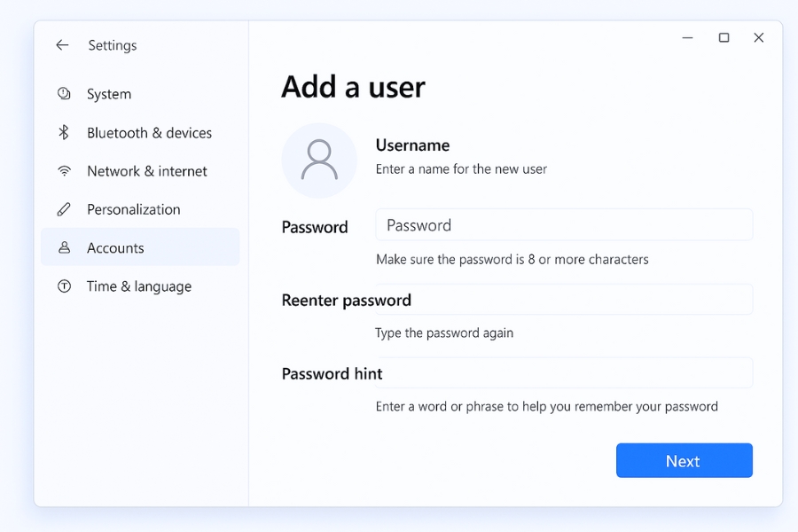The width and height of the screenshot is (798, 532).
Task: Click the Network & internet Wi-Fi icon
Action: coord(63,170)
